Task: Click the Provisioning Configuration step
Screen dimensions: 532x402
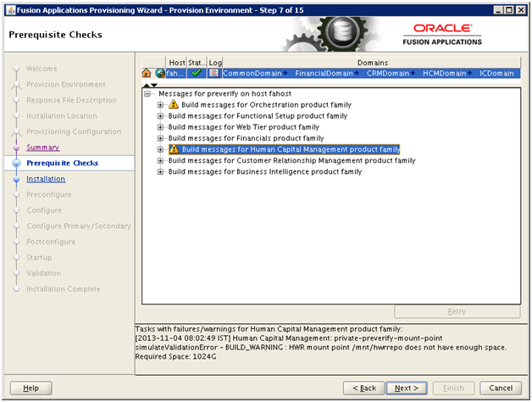Action: (74, 131)
